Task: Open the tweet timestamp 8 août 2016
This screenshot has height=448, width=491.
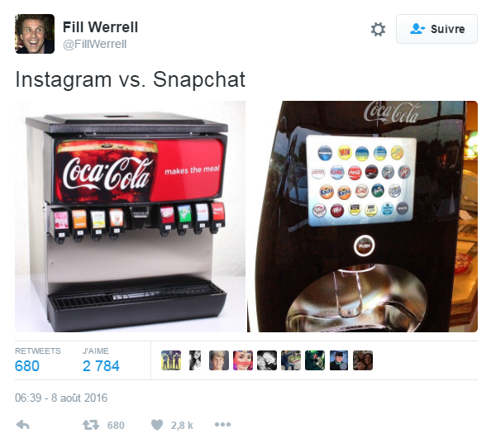Action: click(61, 398)
